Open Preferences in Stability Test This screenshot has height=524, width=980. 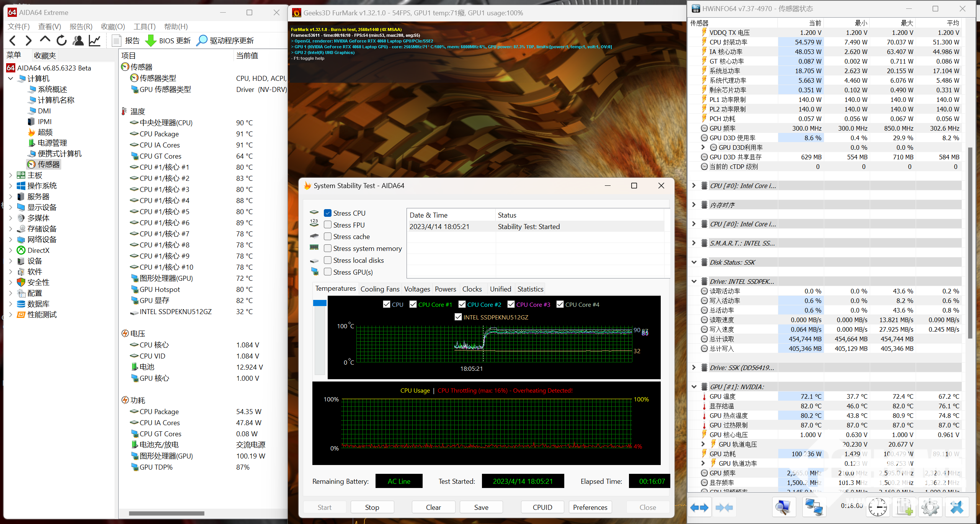[x=590, y=507]
